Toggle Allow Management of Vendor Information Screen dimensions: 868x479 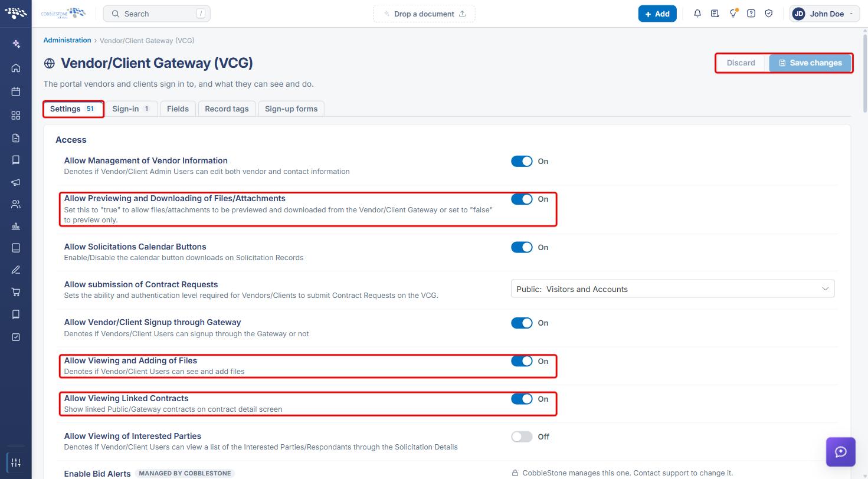tap(522, 161)
